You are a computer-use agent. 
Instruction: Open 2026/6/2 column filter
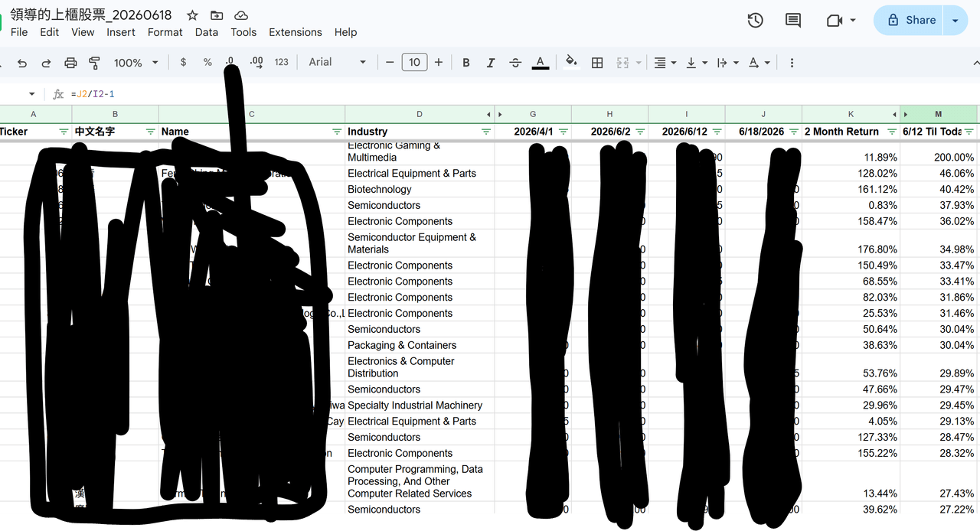click(x=640, y=132)
